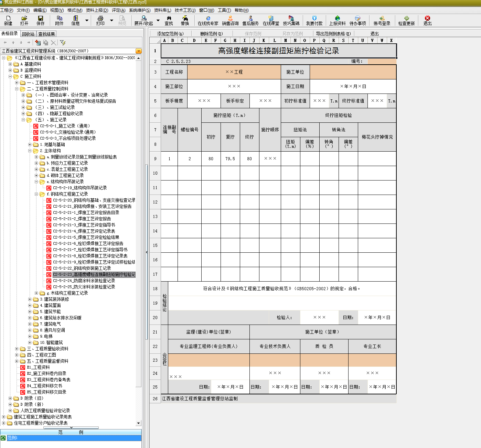The height and width of the screenshot is (448, 481).
Task: Click 检查更新 check update icon
Action: coord(406,20)
